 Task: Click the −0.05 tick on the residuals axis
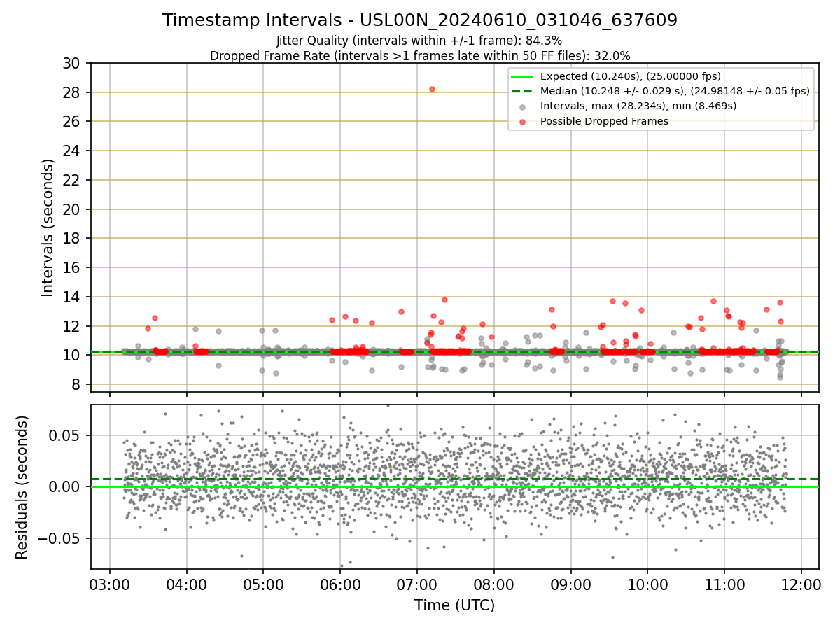pyautogui.click(x=59, y=538)
